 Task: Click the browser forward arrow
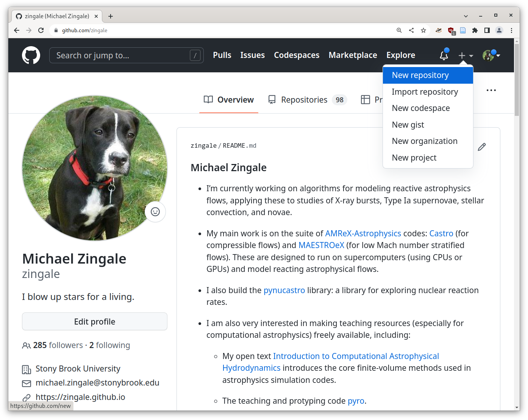point(29,30)
